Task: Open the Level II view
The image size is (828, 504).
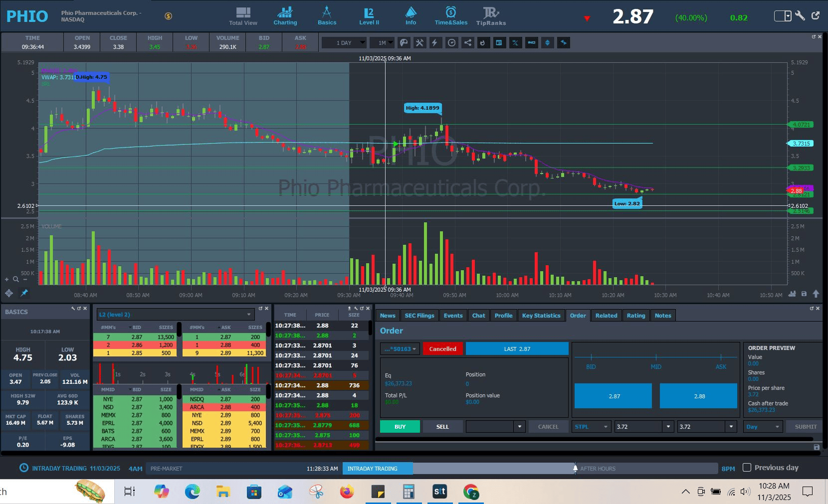Action: click(369, 16)
